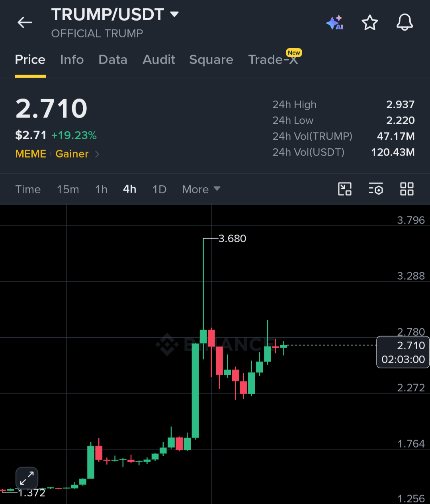Tap the 1.372 low price marker
The height and width of the screenshot is (504, 430).
[32, 493]
